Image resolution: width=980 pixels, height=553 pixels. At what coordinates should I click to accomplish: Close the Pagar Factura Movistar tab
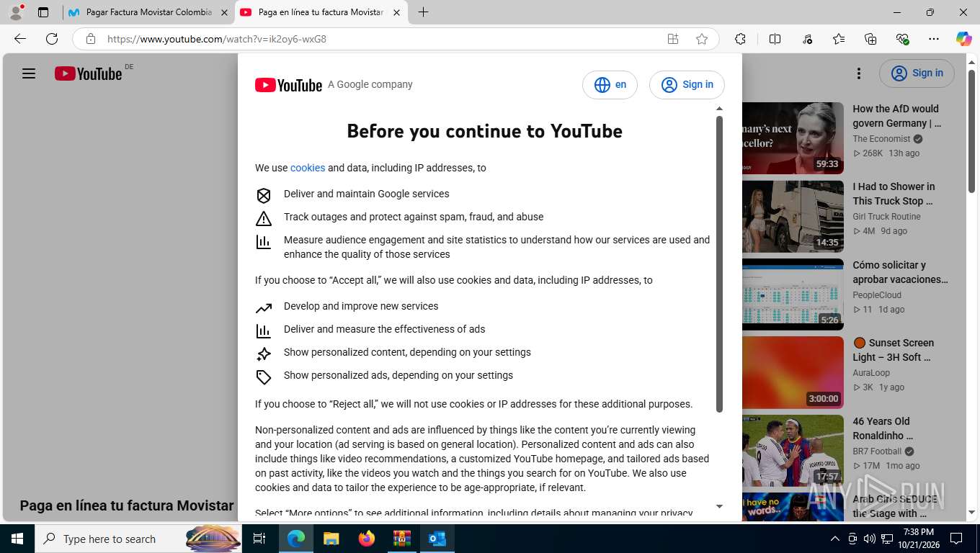[223, 12]
